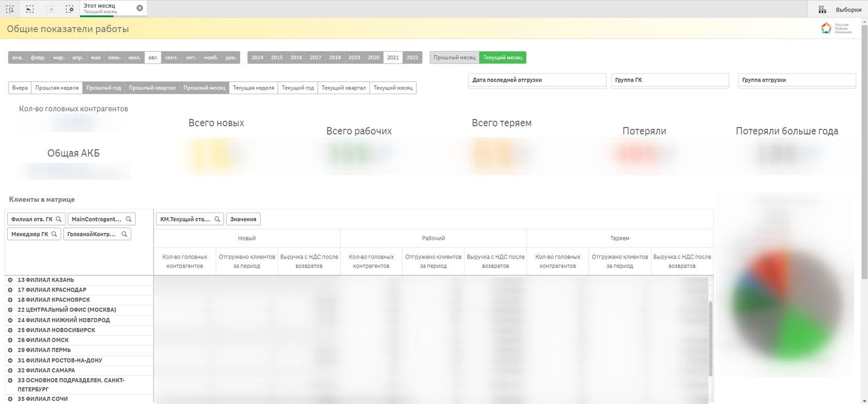Expand row '33 ОСНОВНОЕ ПОДРАЗДЕЛЕН. САНКТ-ПЕТЕРБУРГ'
Screen dimensions: 868x404
coord(10,380)
